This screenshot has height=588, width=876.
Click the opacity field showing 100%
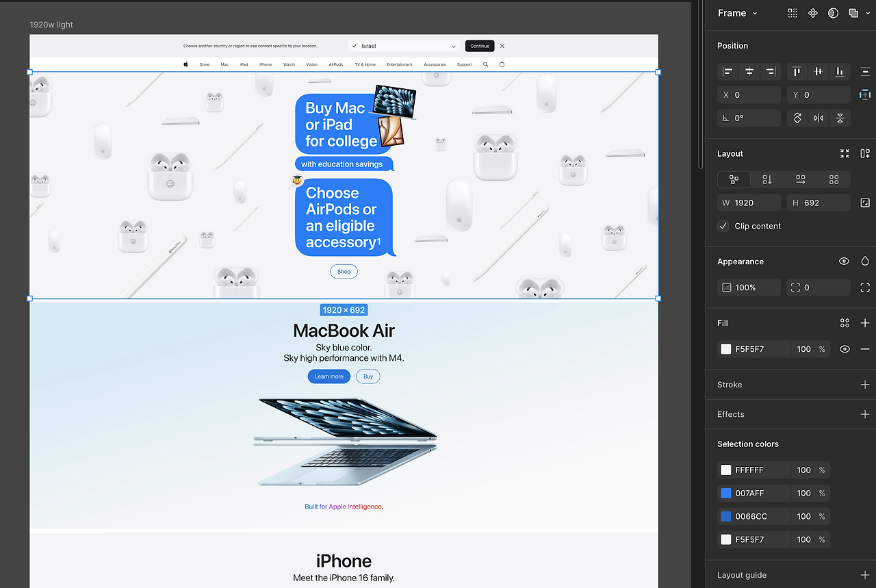tap(749, 287)
